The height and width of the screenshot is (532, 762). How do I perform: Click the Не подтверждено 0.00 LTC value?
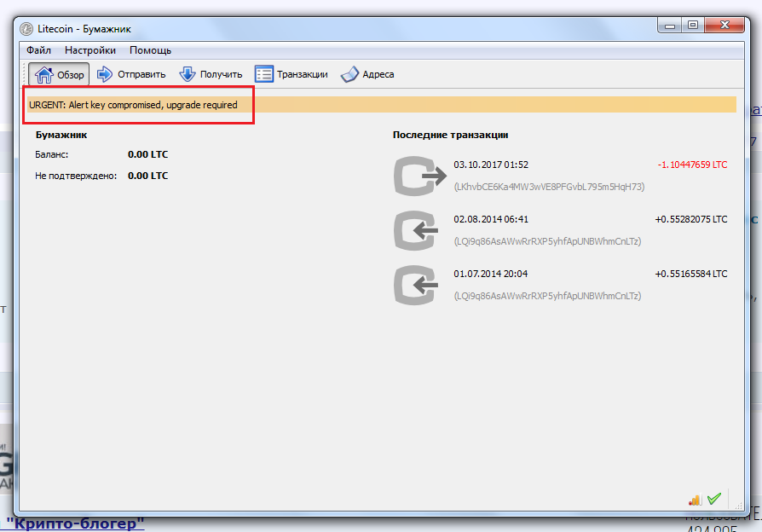147,176
